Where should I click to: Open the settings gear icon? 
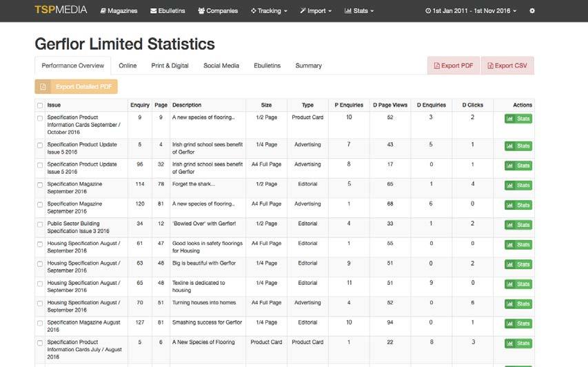point(531,11)
